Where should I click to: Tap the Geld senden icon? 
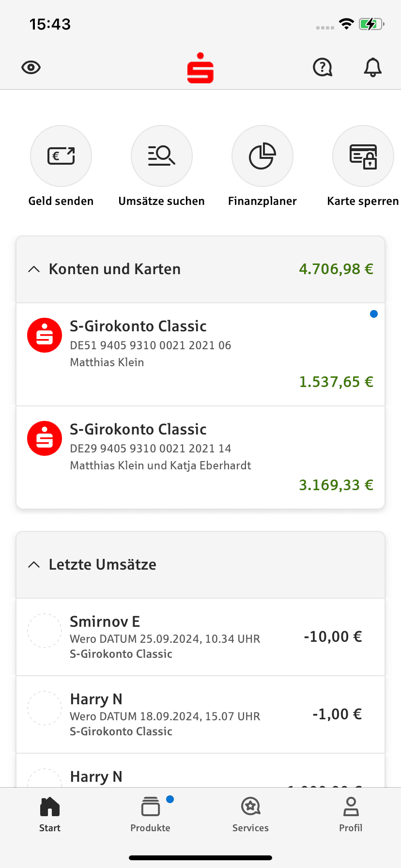pos(61,156)
